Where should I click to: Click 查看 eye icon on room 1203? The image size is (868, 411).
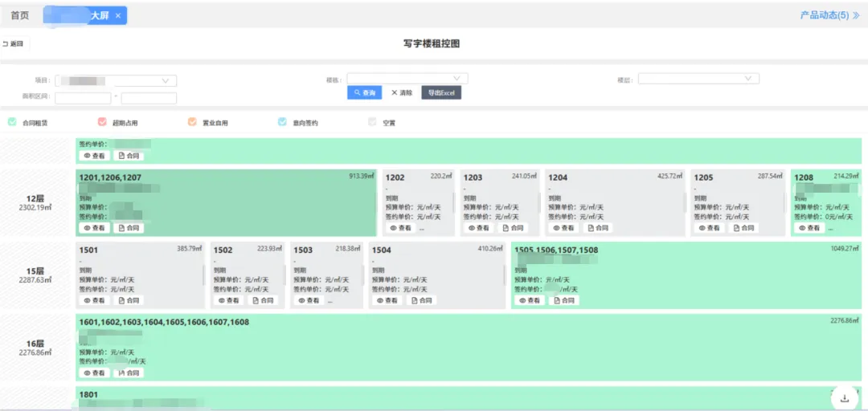479,228
